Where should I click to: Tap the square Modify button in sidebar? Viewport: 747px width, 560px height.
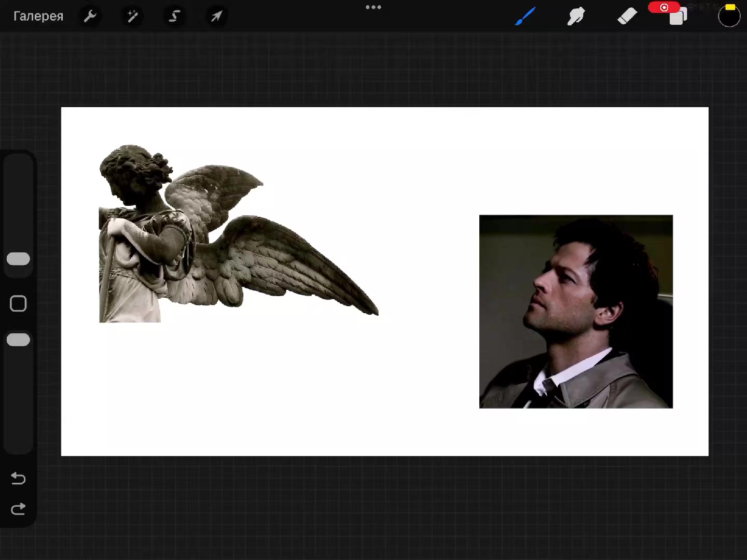(x=18, y=303)
